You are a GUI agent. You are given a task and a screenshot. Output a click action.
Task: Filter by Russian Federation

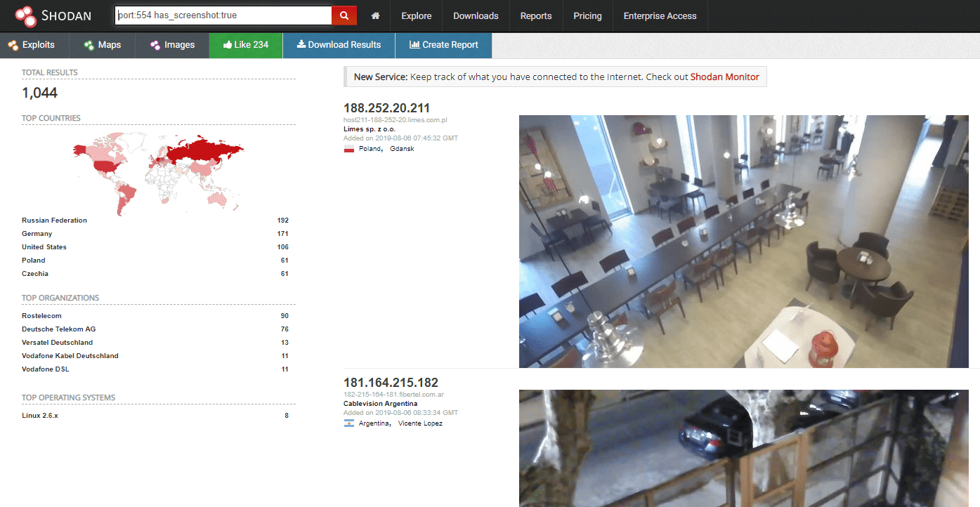[x=55, y=220]
